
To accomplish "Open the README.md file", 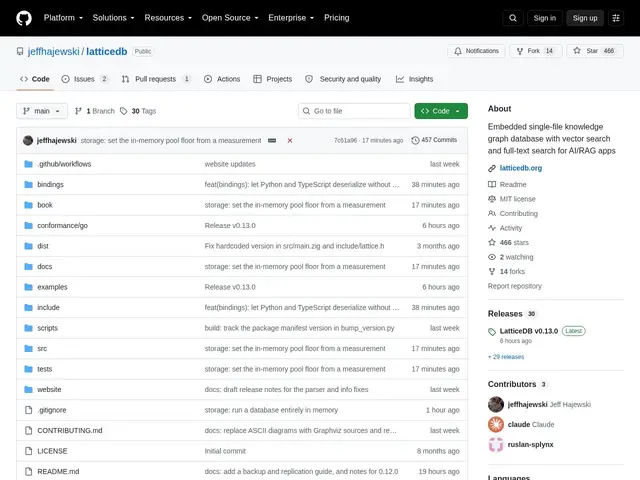I will pyautogui.click(x=58, y=471).
